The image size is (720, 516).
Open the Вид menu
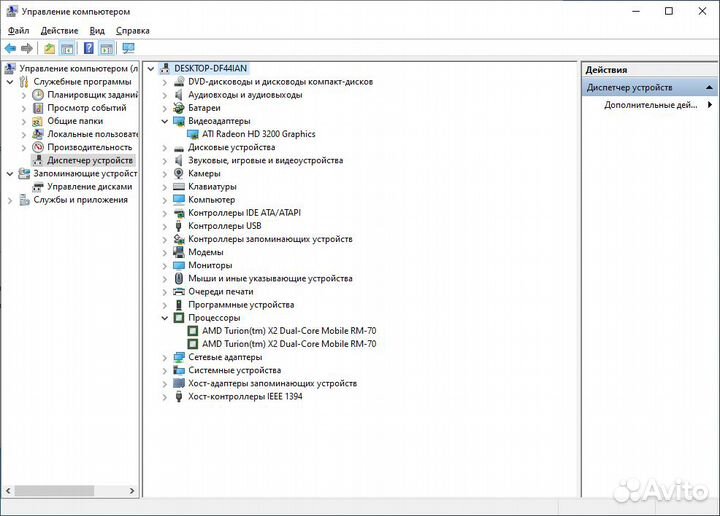(97, 31)
